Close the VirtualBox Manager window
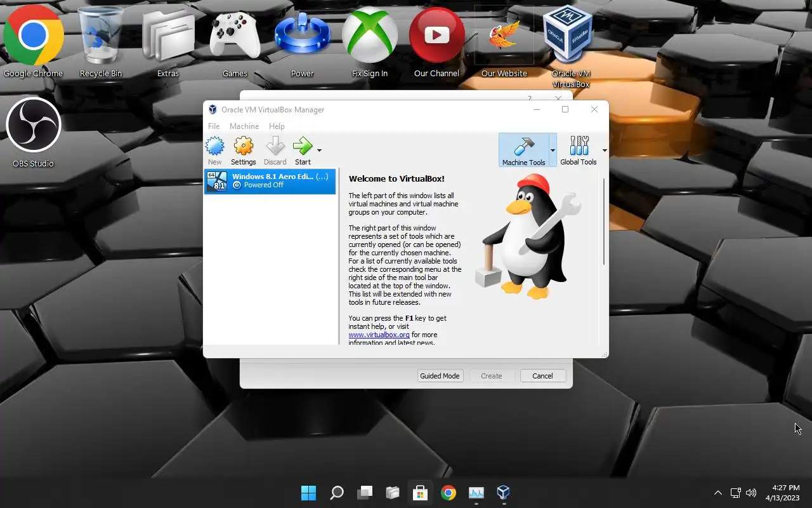812x508 pixels. click(x=594, y=109)
